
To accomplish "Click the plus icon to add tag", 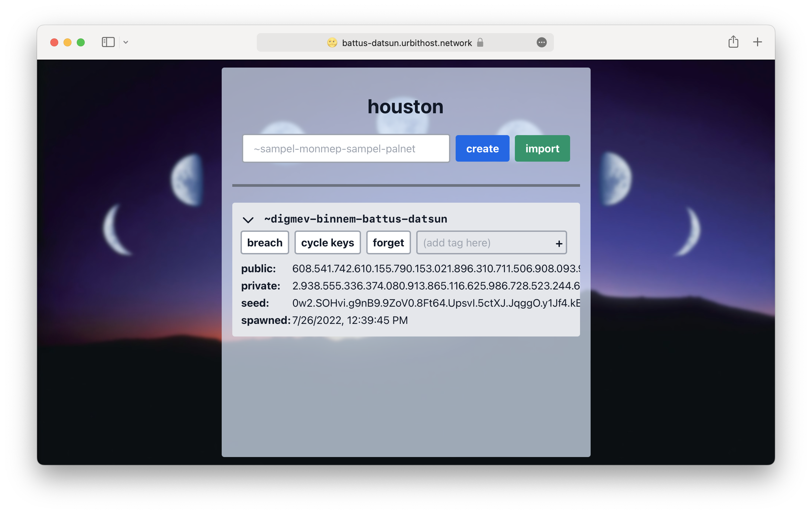I will click(x=559, y=244).
